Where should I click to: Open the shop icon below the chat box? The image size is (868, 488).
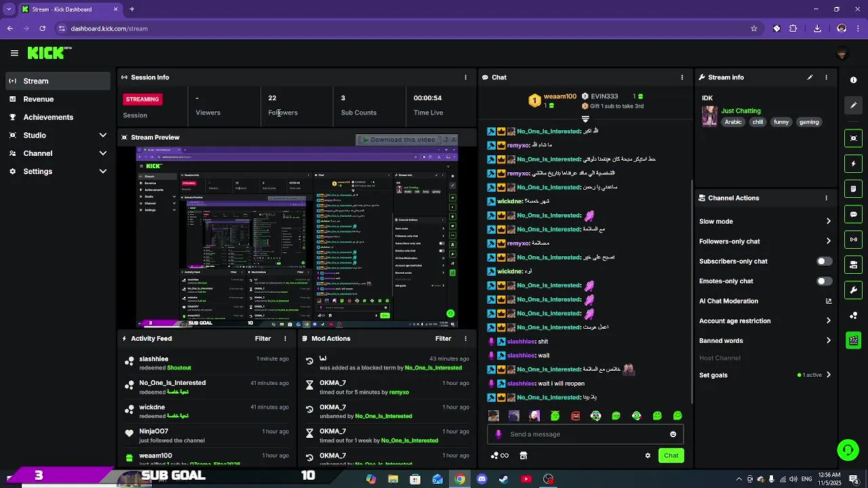tap(523, 455)
